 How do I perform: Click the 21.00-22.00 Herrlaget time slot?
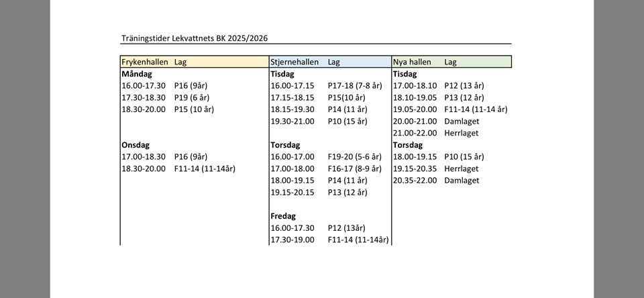(x=414, y=133)
